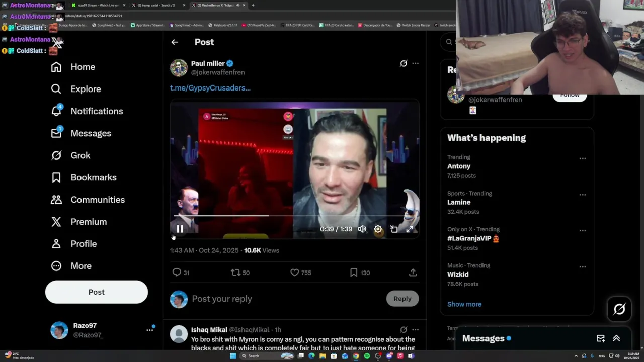This screenshot has width=644, height=362.
Task: Mute the video volume icon
Action: coord(362,229)
